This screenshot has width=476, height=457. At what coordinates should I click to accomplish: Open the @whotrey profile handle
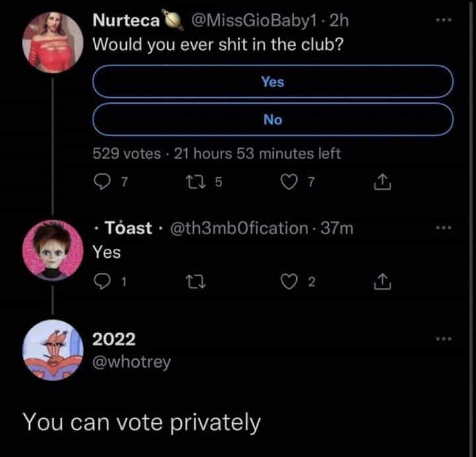(131, 362)
